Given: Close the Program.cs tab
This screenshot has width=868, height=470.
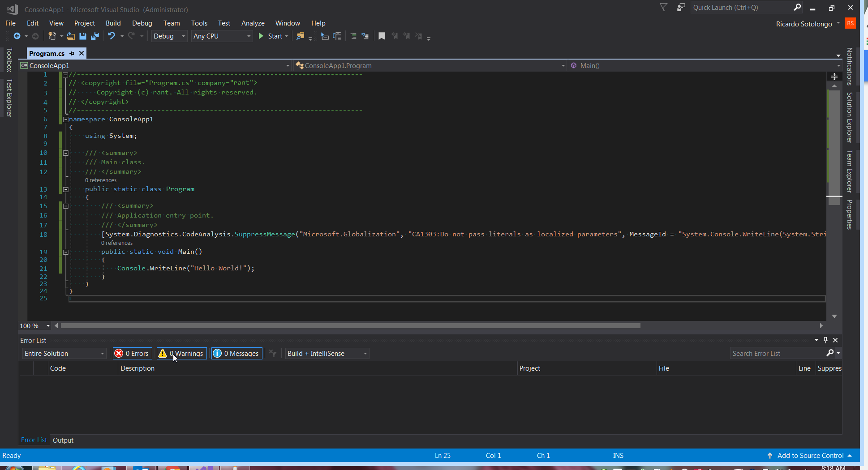Looking at the screenshot, I should (x=82, y=53).
